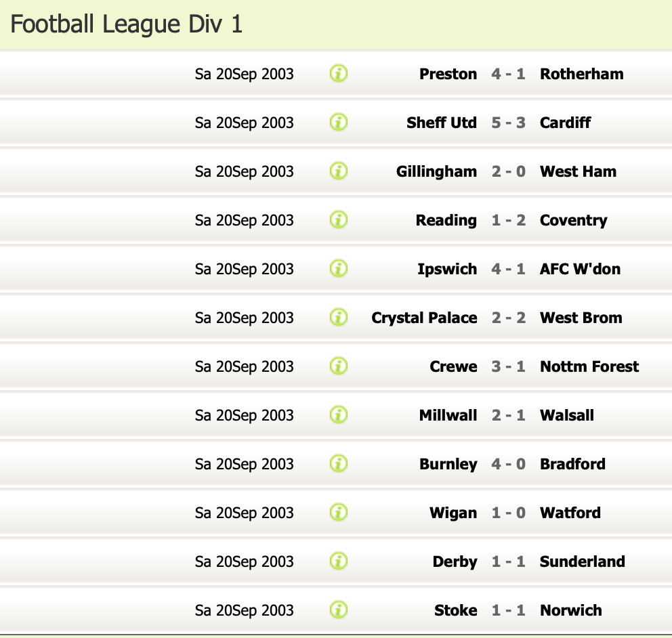The height and width of the screenshot is (638, 672).
Task: Click info icon for Sheff Utd match
Action: point(339,122)
